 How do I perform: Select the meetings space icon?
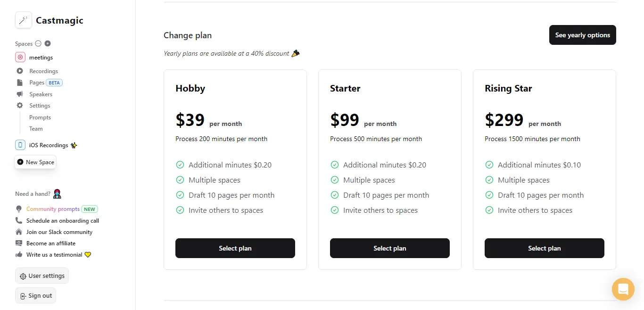click(20, 58)
